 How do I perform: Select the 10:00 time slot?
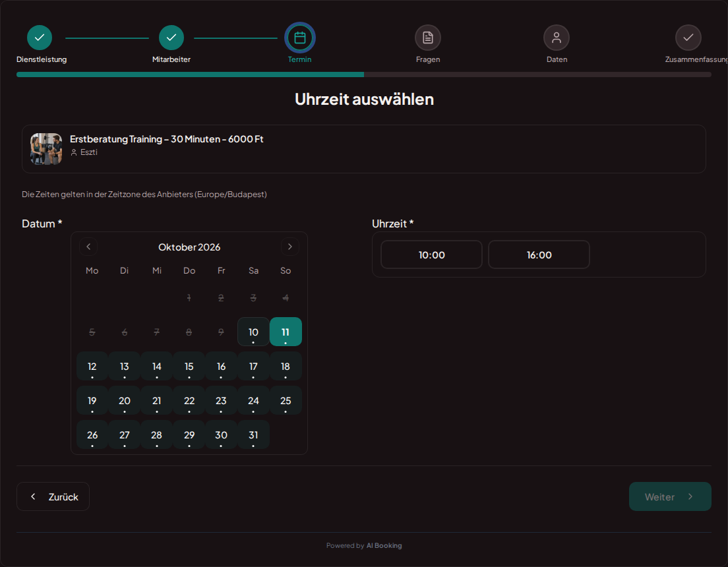pos(431,254)
